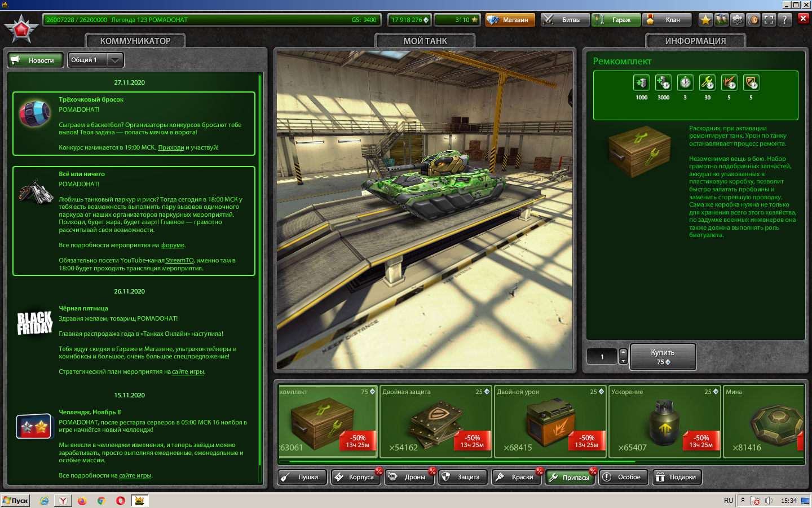Screen dimensions: 812x508
Task: Click the damage cooldown property icon
Action: pos(729,83)
